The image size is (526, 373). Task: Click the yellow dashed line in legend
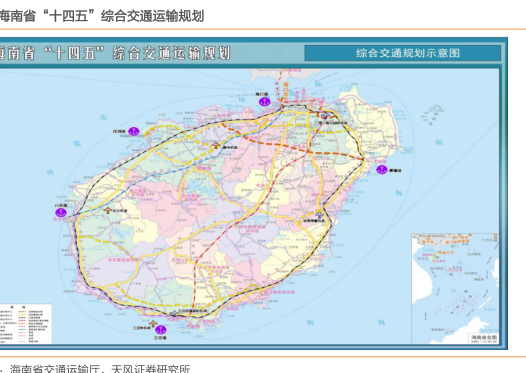click(22, 312)
